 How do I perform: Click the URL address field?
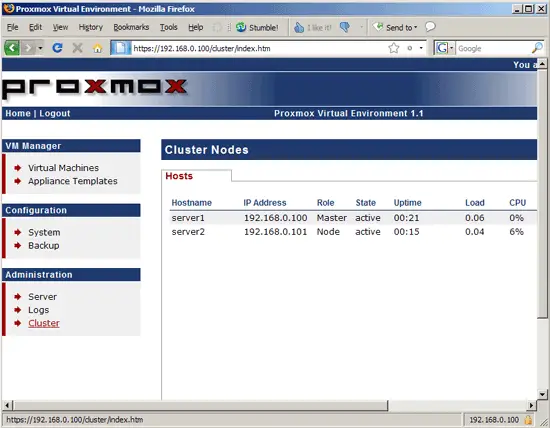(259, 48)
